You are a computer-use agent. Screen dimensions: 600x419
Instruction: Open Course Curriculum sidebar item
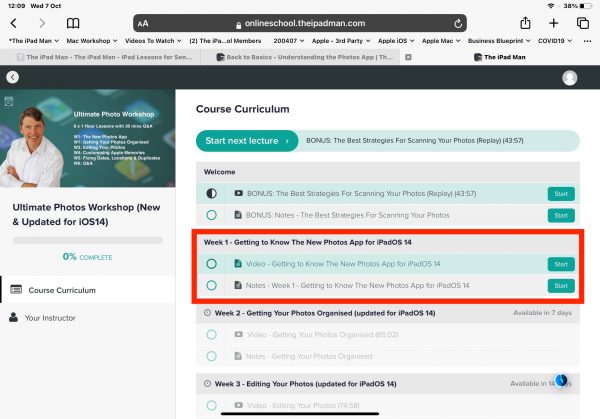pyautogui.click(x=88, y=290)
